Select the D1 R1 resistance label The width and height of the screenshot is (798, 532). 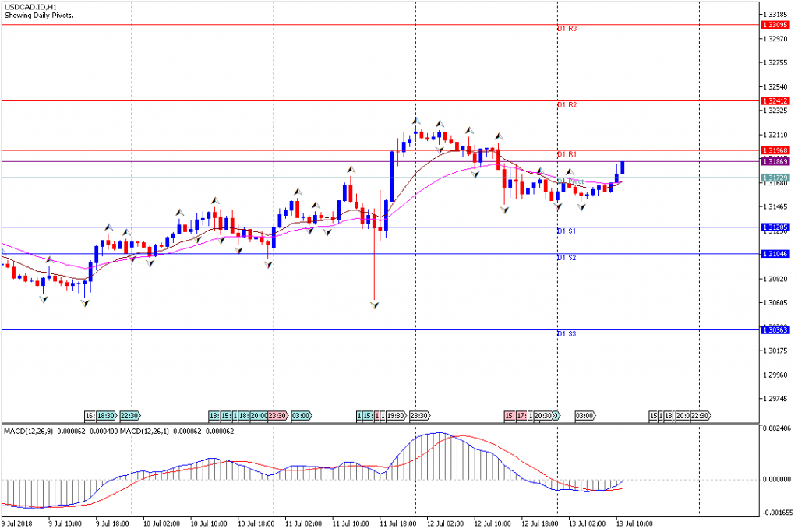point(567,154)
